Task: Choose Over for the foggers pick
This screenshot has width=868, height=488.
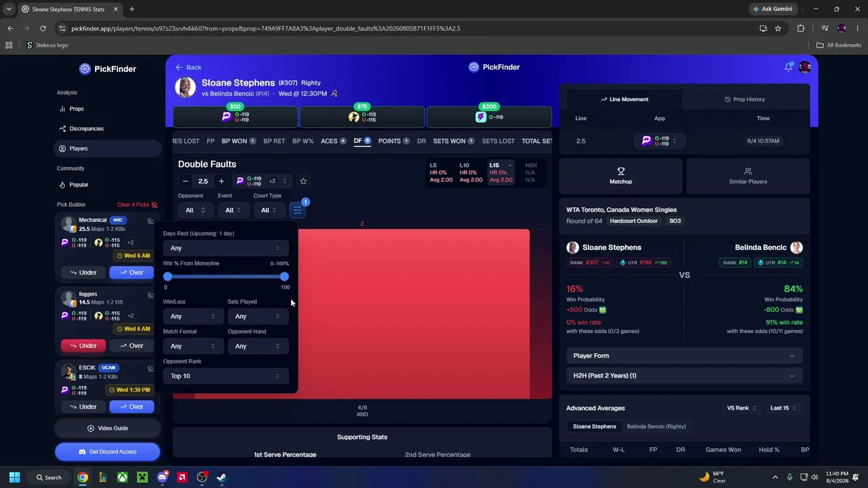Action: click(x=132, y=346)
